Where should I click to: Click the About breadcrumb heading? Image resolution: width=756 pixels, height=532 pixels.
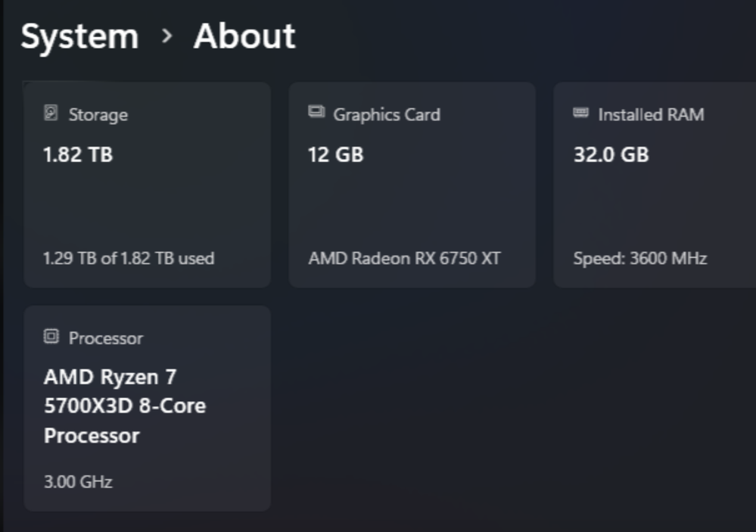[244, 36]
